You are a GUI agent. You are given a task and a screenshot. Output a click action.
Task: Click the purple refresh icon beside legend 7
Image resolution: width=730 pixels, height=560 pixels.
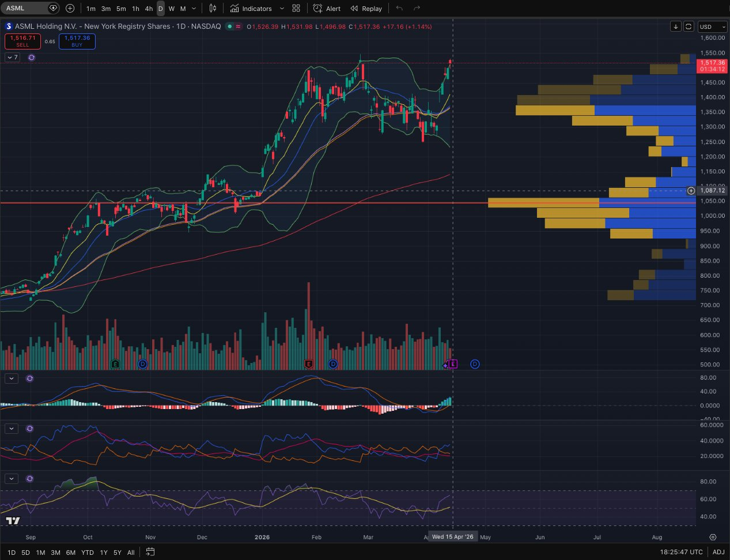click(31, 58)
